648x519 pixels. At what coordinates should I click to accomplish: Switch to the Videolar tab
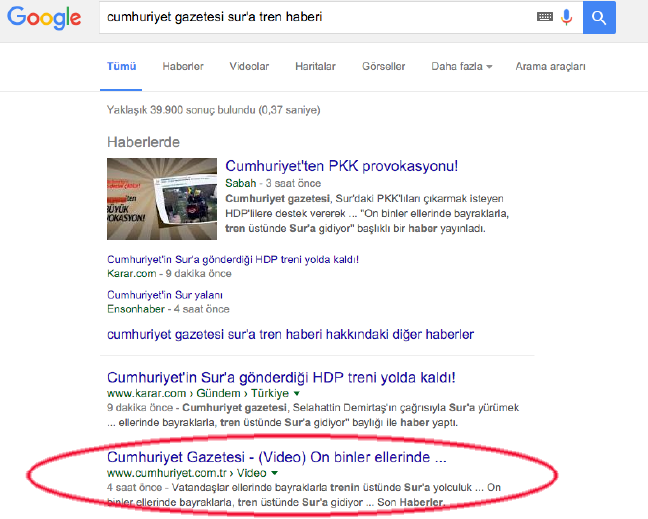pyautogui.click(x=249, y=66)
